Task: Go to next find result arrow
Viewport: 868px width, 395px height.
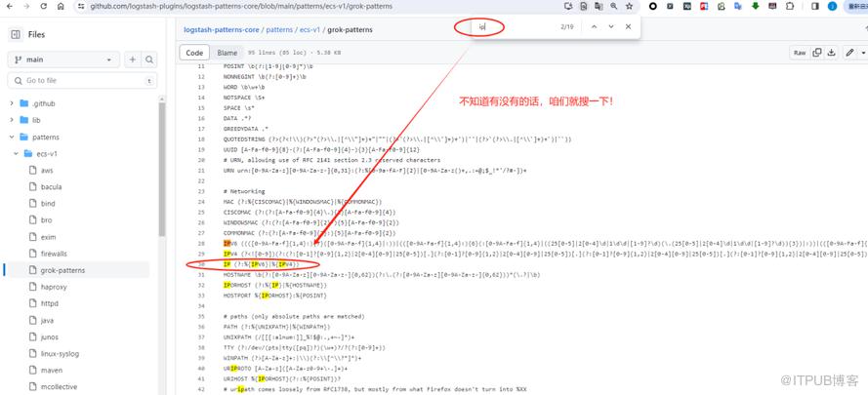Action: click(611, 26)
